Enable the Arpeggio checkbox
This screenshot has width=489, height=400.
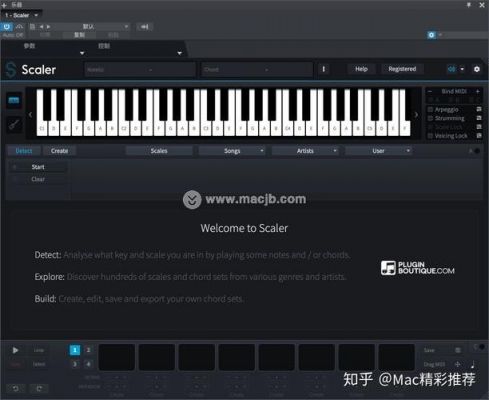tap(430, 109)
